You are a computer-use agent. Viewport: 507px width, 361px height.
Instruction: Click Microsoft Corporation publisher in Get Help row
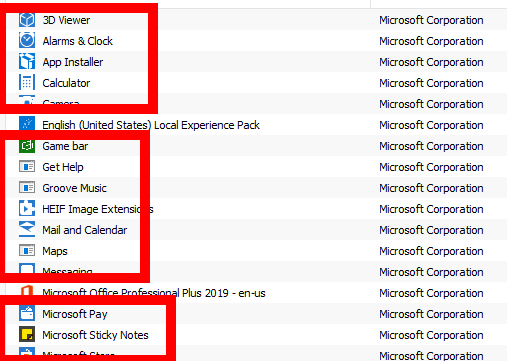(431, 167)
